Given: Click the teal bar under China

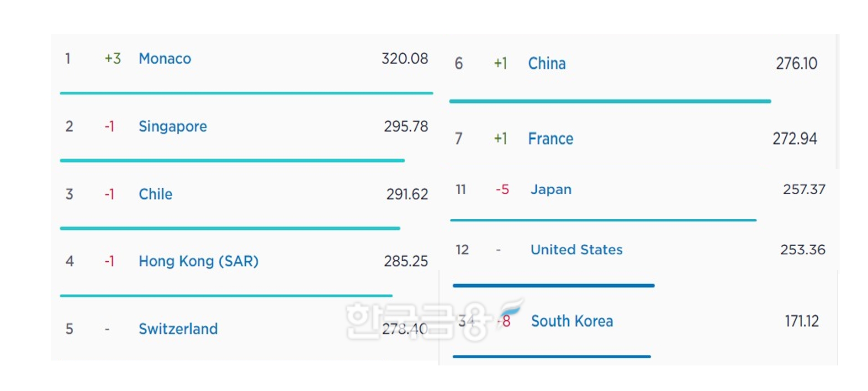Looking at the screenshot, I should tap(610, 101).
